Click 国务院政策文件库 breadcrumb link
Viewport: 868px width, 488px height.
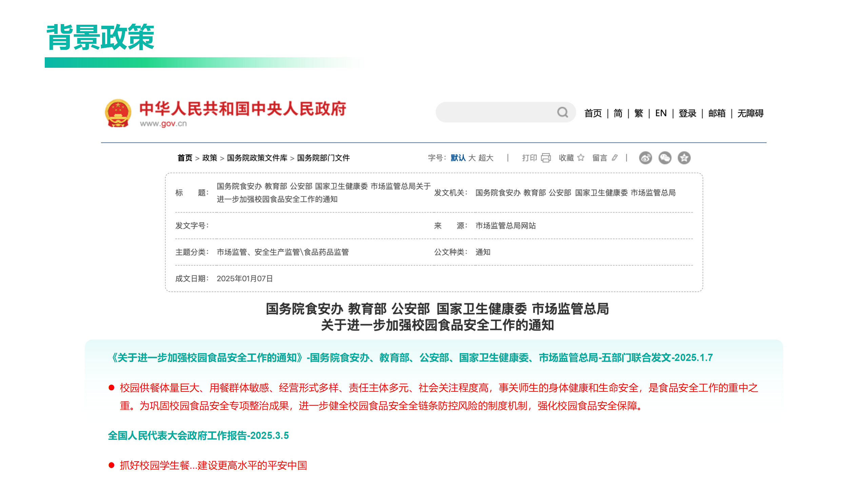coord(257,158)
